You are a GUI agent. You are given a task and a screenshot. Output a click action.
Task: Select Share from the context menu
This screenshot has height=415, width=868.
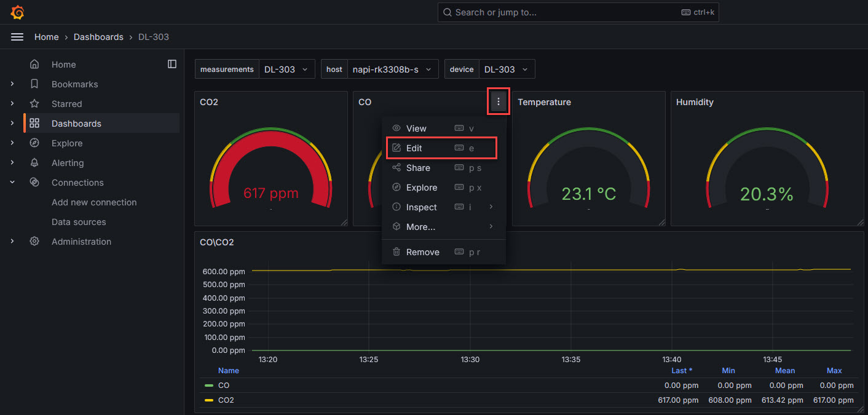pos(418,167)
